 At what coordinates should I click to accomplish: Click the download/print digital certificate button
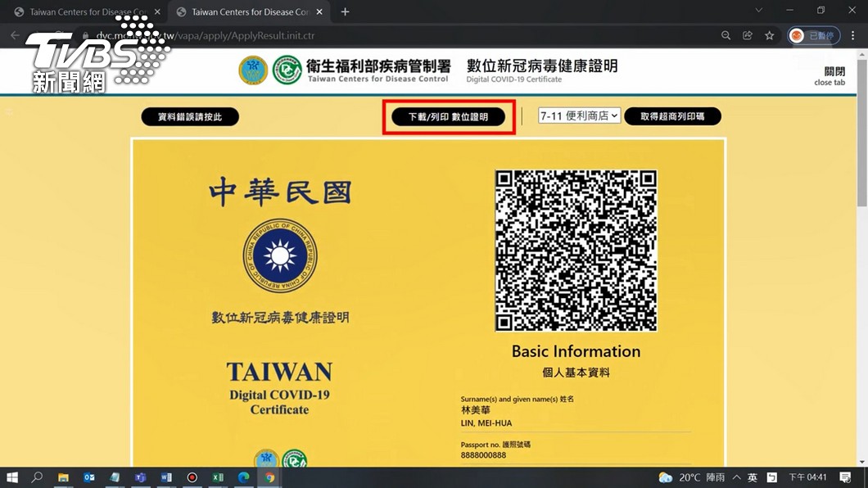pyautogui.click(x=449, y=117)
